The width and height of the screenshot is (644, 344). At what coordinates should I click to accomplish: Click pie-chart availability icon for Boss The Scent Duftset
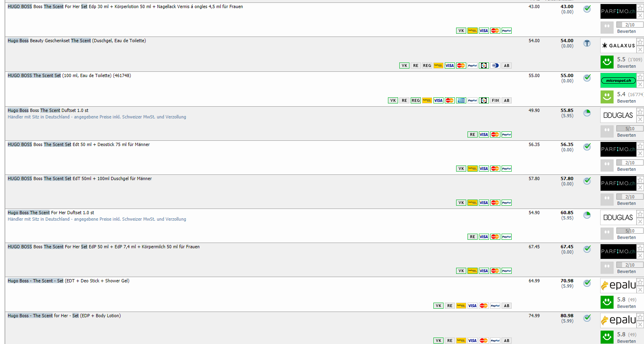point(587,113)
